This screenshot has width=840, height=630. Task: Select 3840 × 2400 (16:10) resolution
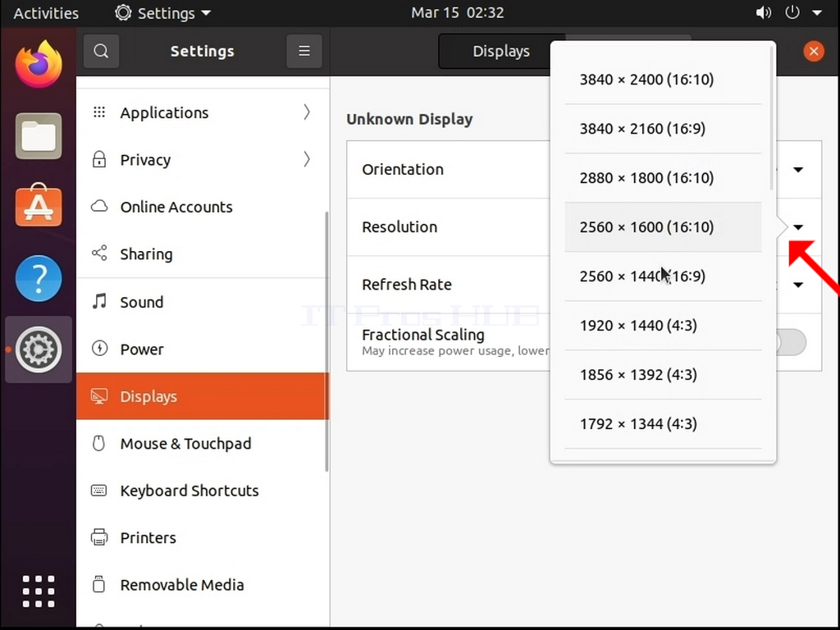pyautogui.click(x=663, y=80)
